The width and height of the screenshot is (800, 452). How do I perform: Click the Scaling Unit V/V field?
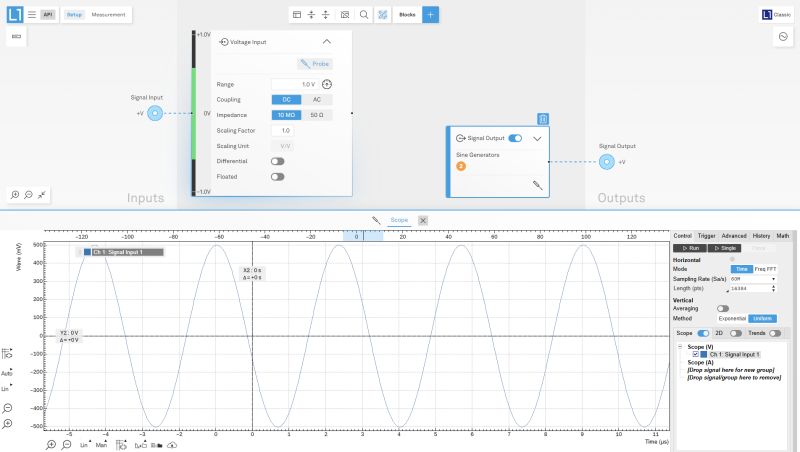[x=282, y=146]
